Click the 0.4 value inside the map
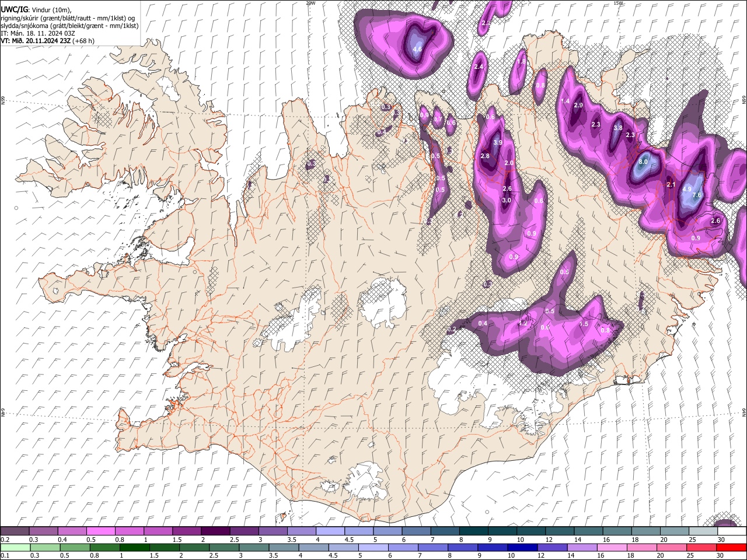 483,324
